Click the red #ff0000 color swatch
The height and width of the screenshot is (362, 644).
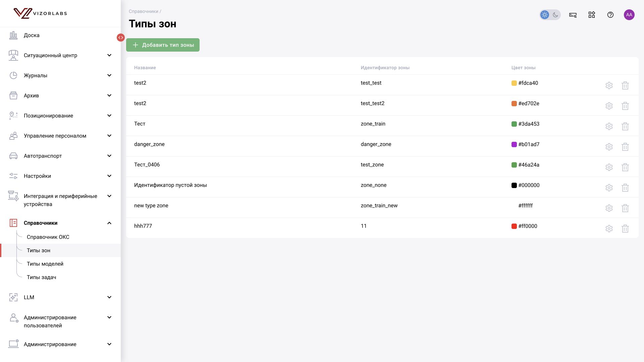coord(514,226)
